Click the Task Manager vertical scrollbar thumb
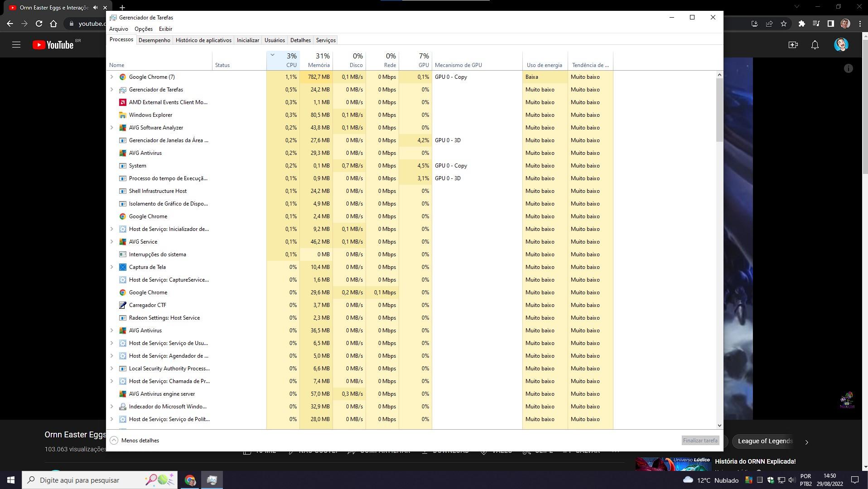Image resolution: width=868 pixels, height=489 pixels. point(719,110)
